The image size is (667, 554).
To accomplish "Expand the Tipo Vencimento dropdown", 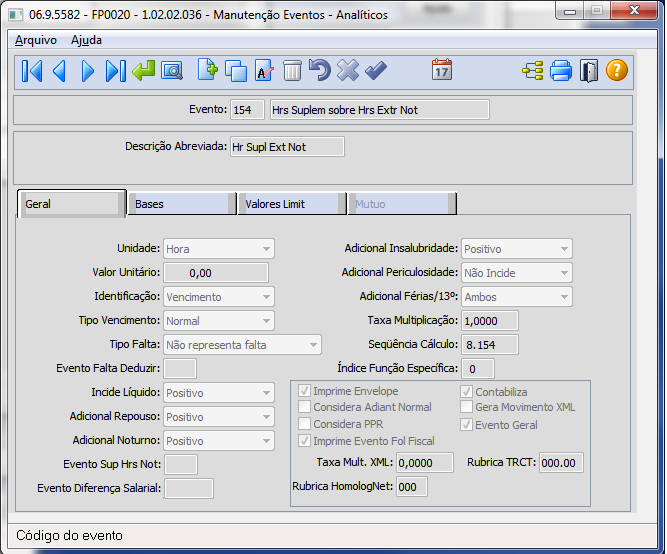I will coord(266,321).
